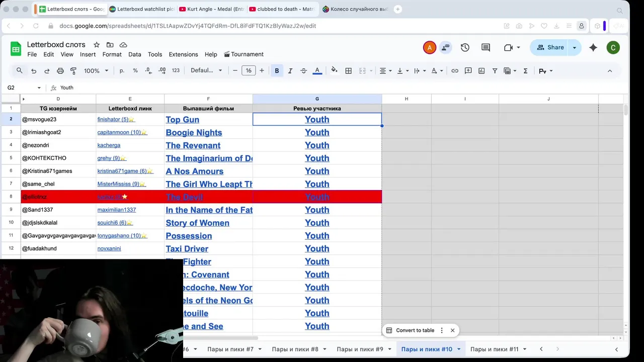644x362 pixels.
Task: Click the Insert chart icon
Action: (481, 71)
